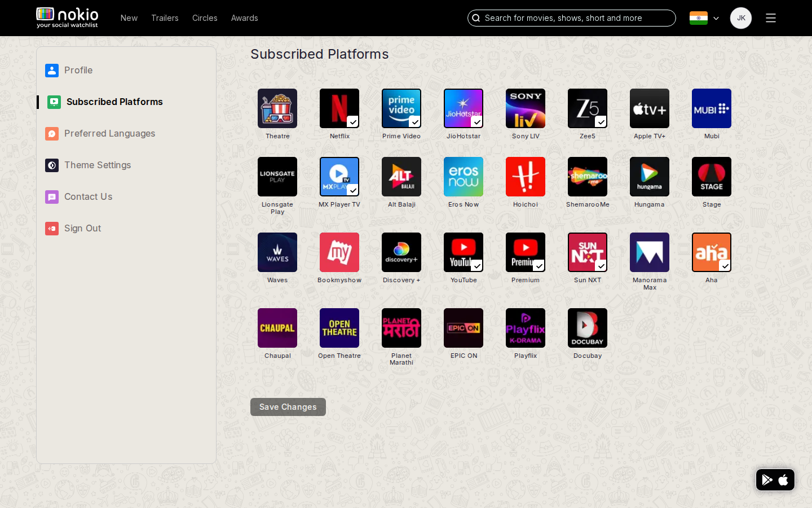Select the Chaupal platform icon

(x=277, y=328)
